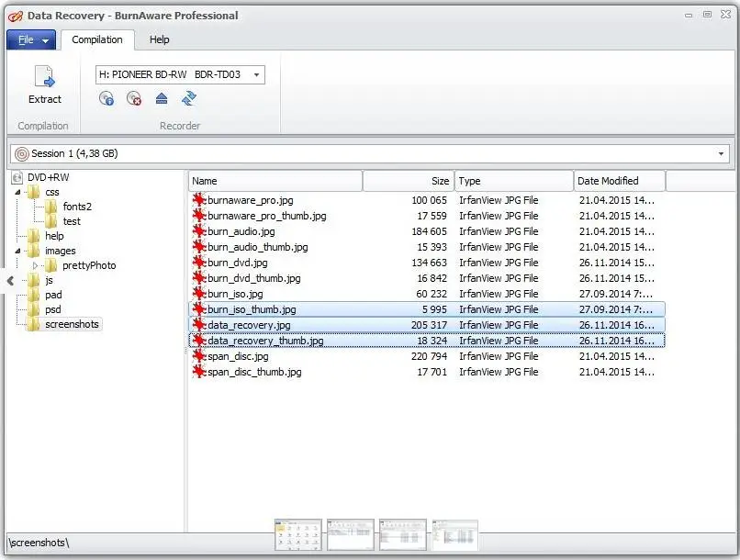Image resolution: width=740 pixels, height=560 pixels.
Task: Click the fonts2 folder icon
Action: tap(51, 207)
